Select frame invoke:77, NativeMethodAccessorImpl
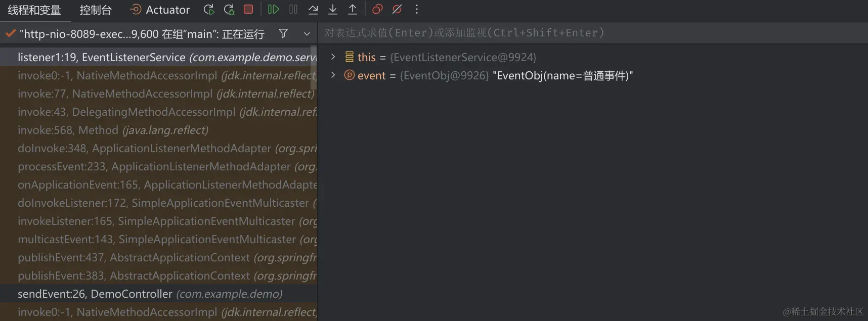 point(158,94)
